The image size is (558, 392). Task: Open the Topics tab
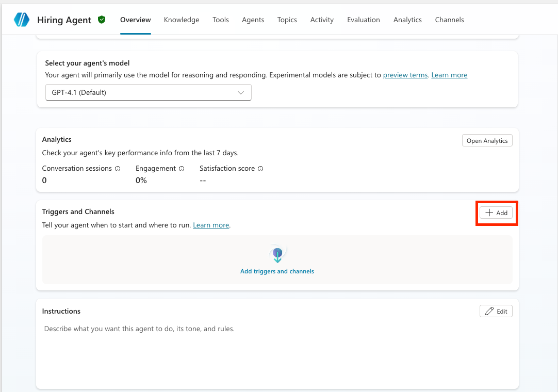[287, 20]
